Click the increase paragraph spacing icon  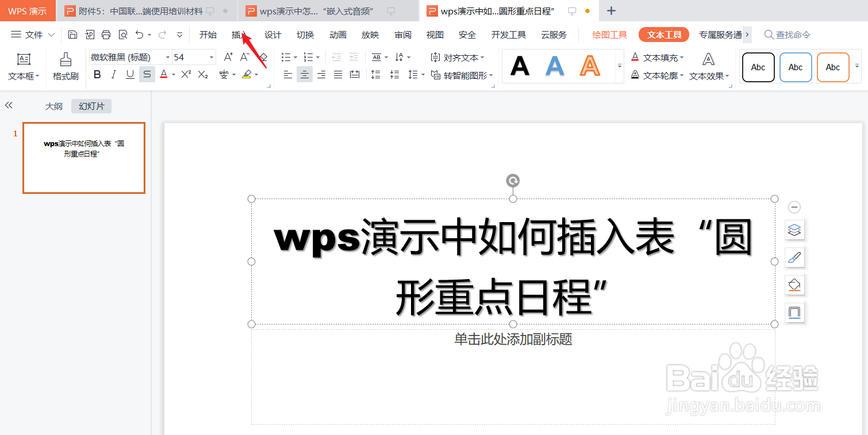[376, 74]
